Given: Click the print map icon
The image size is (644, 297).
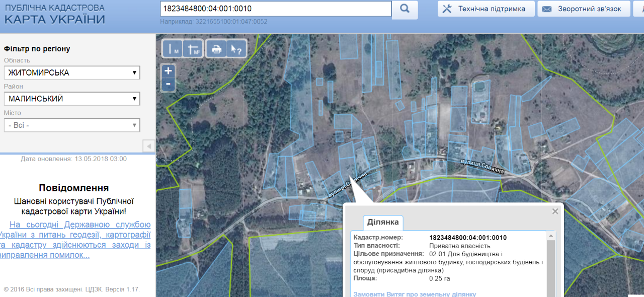Looking at the screenshot, I should 216,49.
